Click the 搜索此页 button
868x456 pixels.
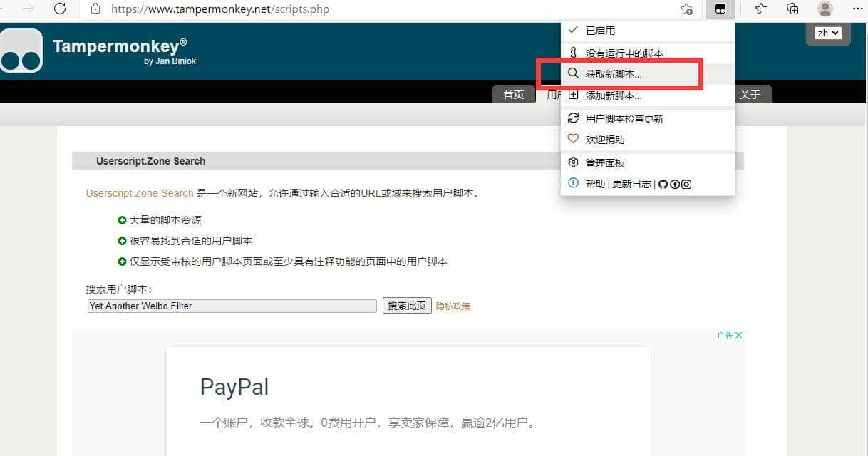407,306
